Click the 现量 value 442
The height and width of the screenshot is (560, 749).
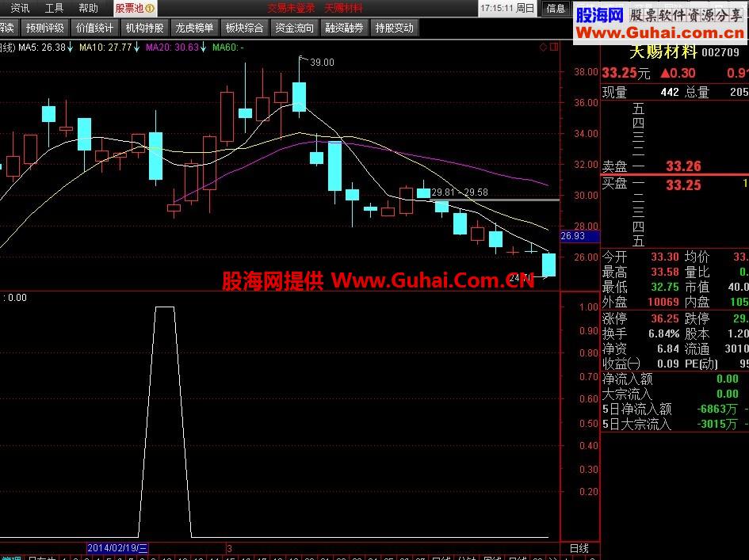pyautogui.click(x=670, y=92)
